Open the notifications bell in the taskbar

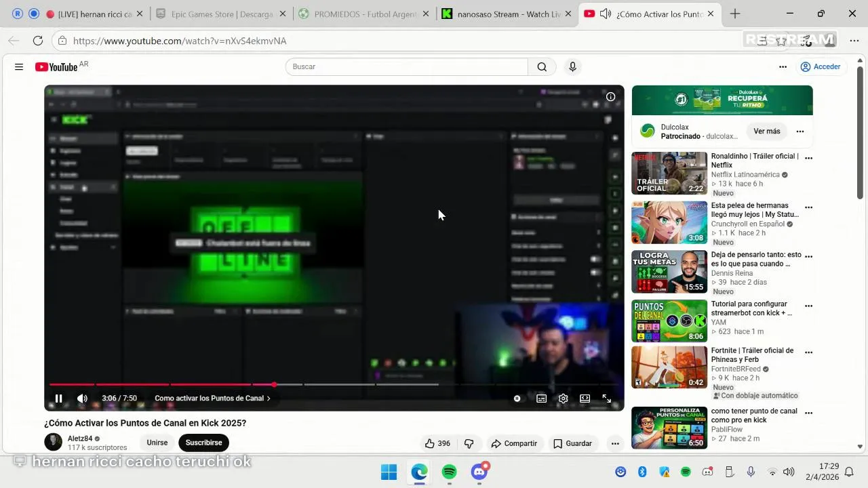tap(849, 472)
